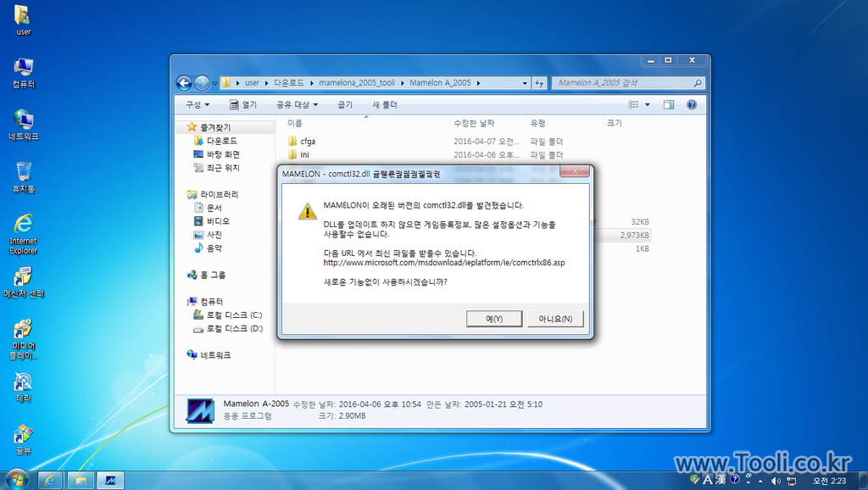The width and height of the screenshot is (868, 490).
Task: Click 아니요(N) in the MAMELON dialog
Action: tap(555, 319)
